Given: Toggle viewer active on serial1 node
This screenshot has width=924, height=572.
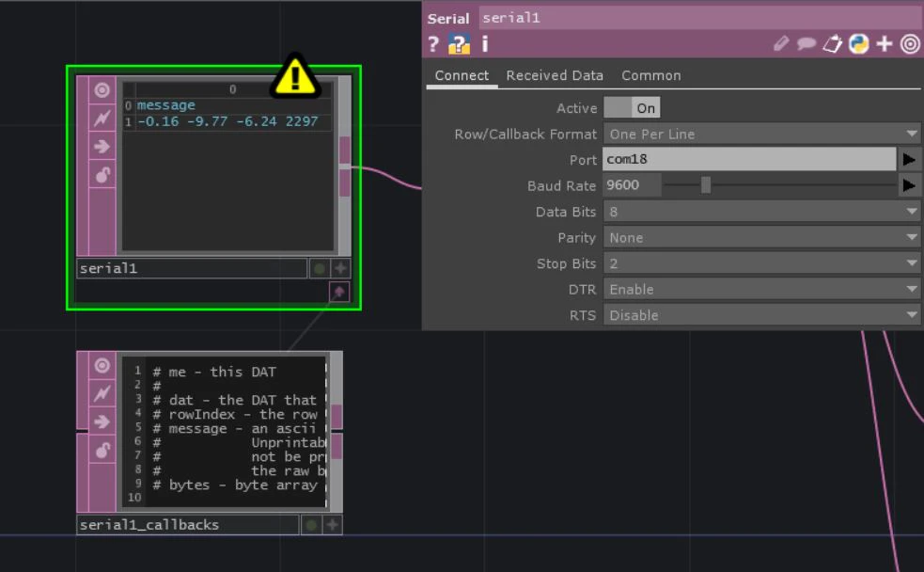Looking at the screenshot, I should [x=102, y=90].
